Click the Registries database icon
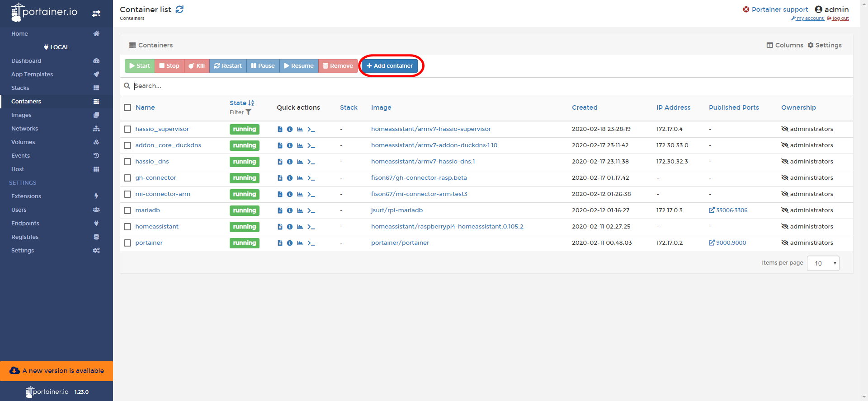This screenshot has height=401, width=868. point(96,237)
